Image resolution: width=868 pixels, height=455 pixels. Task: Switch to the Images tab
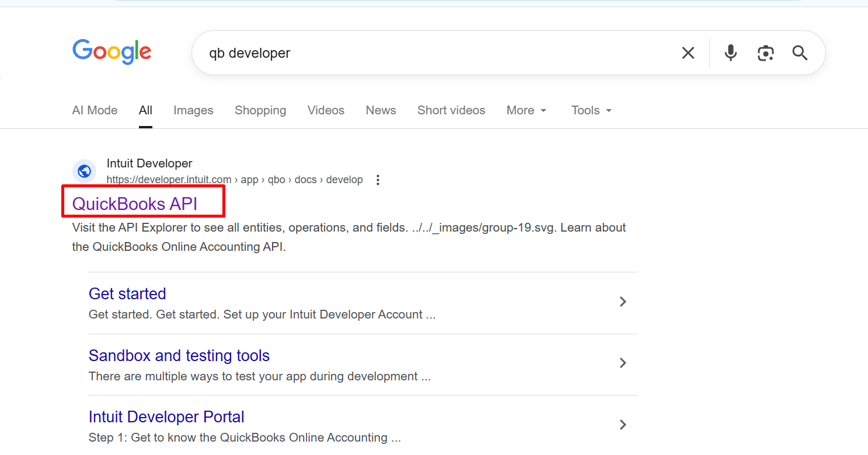(193, 110)
